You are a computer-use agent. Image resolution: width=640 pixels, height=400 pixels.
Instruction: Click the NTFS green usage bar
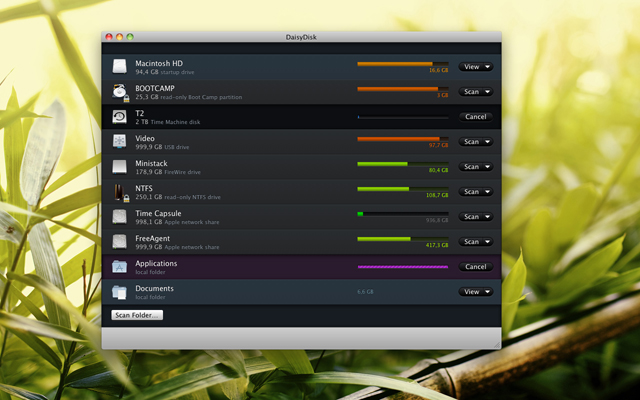pos(403,189)
